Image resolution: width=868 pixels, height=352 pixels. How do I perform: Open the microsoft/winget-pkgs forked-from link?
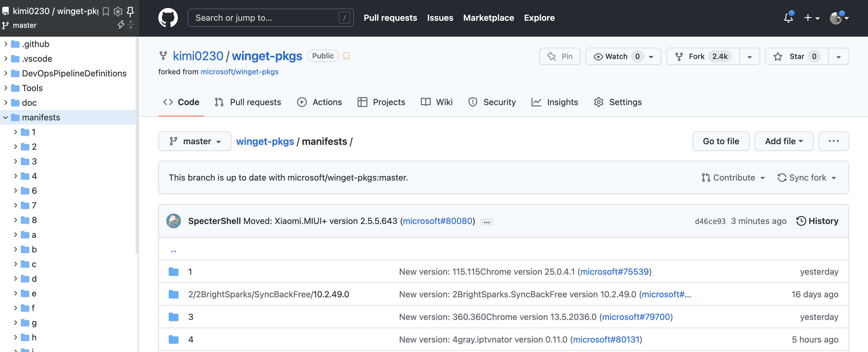coord(239,72)
